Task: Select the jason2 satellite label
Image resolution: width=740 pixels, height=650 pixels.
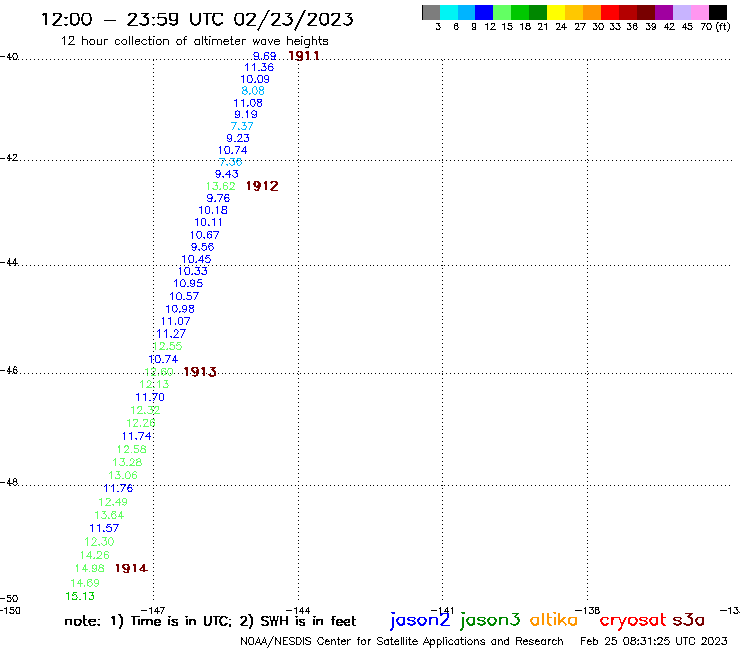Action: (x=420, y=620)
